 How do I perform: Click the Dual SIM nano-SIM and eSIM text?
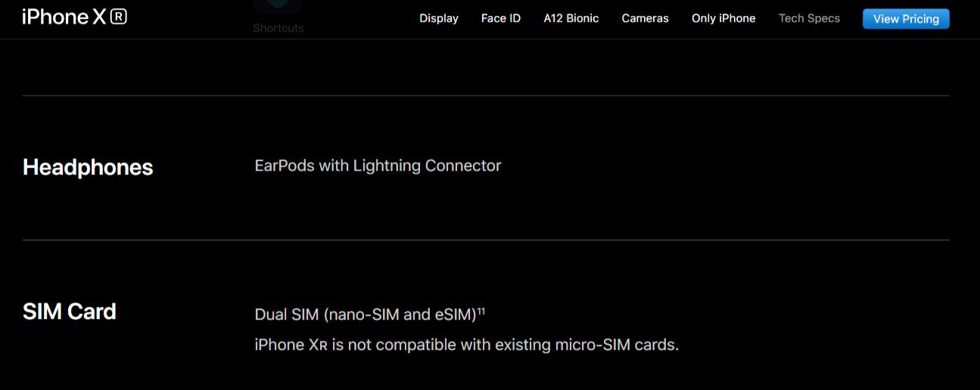click(365, 314)
